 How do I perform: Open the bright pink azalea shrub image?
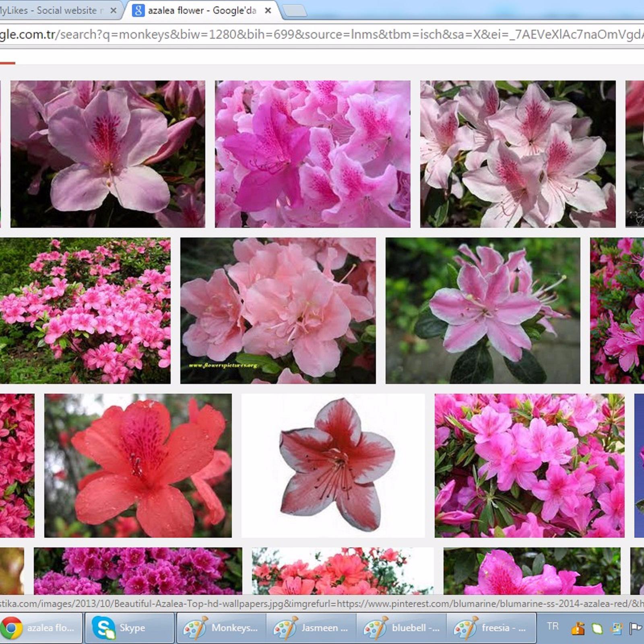point(530,466)
